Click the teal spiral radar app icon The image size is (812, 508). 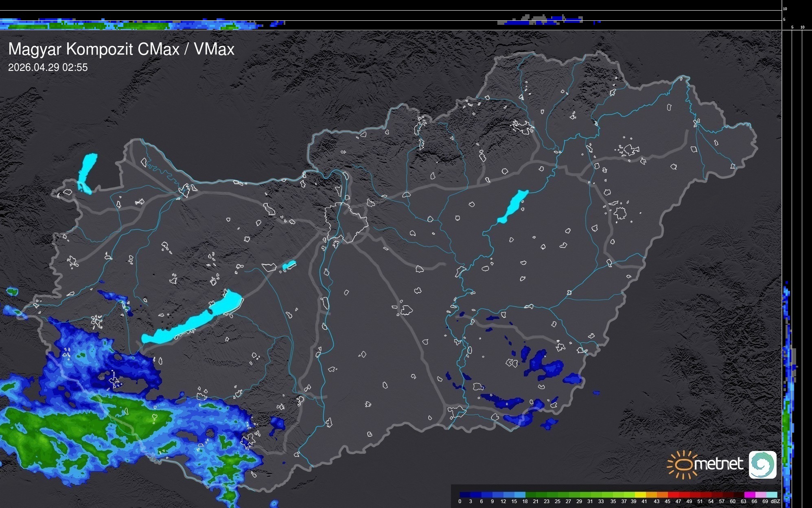[x=762, y=464]
